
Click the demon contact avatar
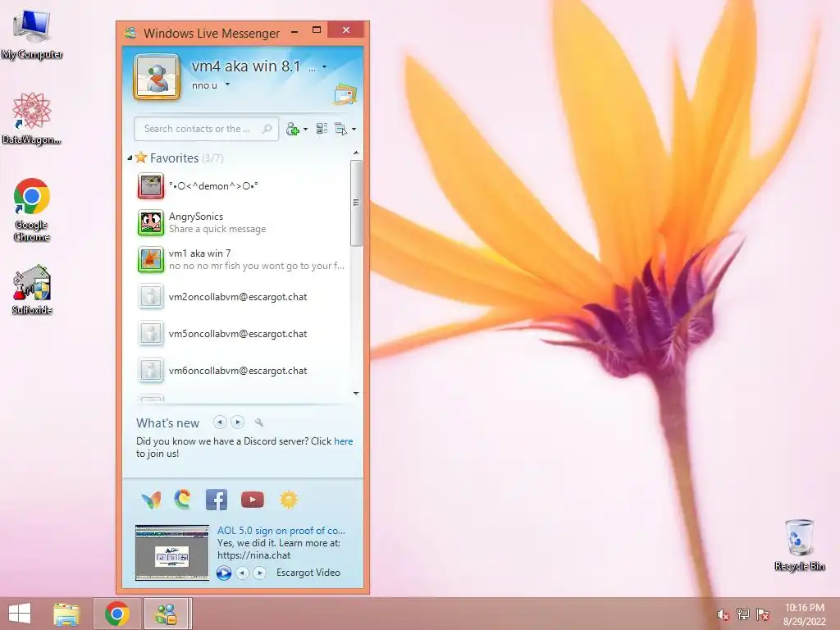click(x=151, y=186)
